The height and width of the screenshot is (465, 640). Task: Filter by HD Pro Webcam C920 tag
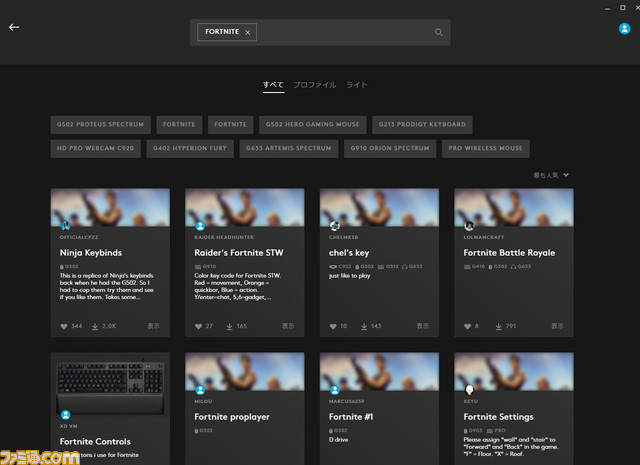pyautogui.click(x=94, y=148)
